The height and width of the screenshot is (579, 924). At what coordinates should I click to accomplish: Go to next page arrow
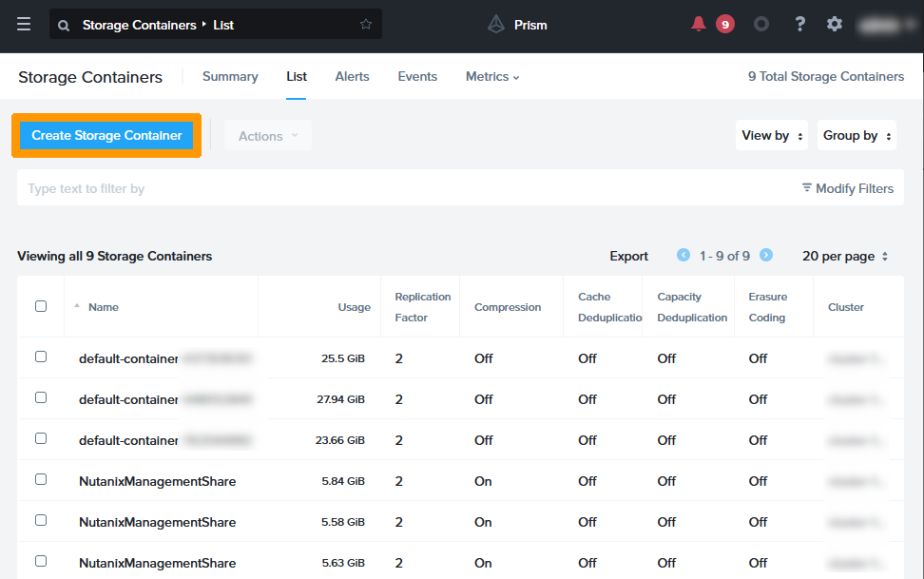(766, 256)
